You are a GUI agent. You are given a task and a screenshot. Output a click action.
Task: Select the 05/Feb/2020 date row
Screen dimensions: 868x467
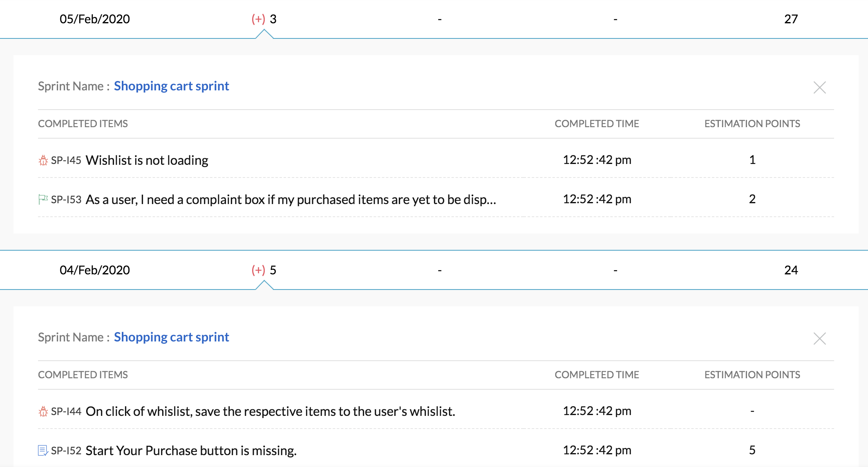point(95,19)
